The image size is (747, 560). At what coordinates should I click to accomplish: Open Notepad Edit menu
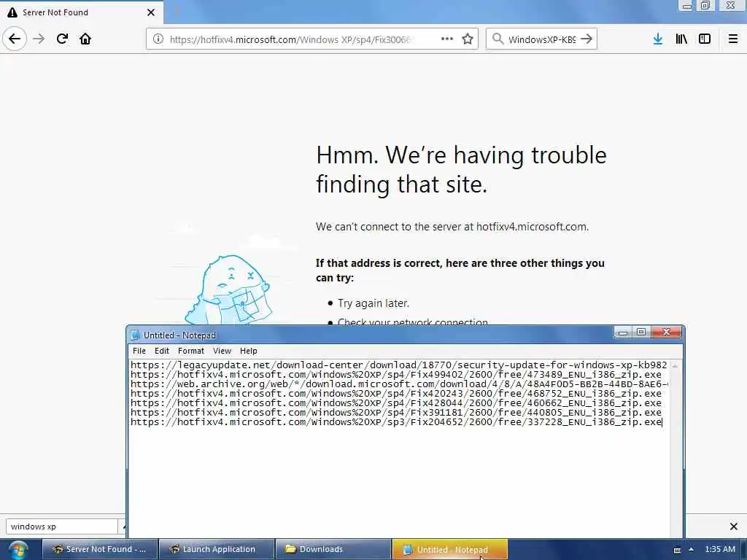162,351
